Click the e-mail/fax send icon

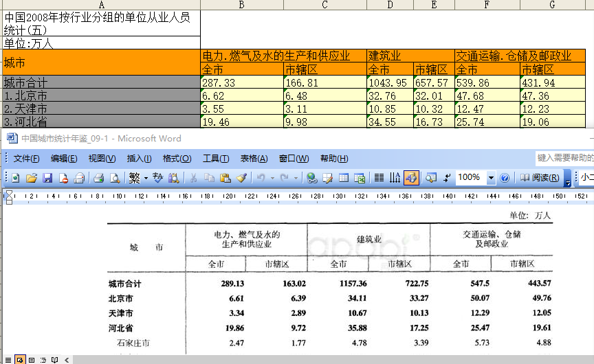pyautogui.click(x=79, y=177)
